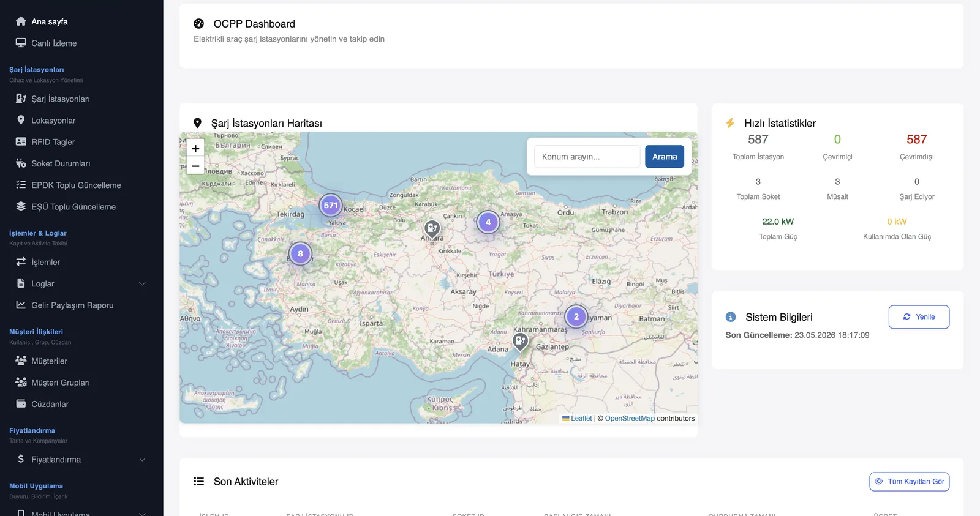
Task: Expand the Mobil Uygulama submenu chevron
Action: [142, 514]
